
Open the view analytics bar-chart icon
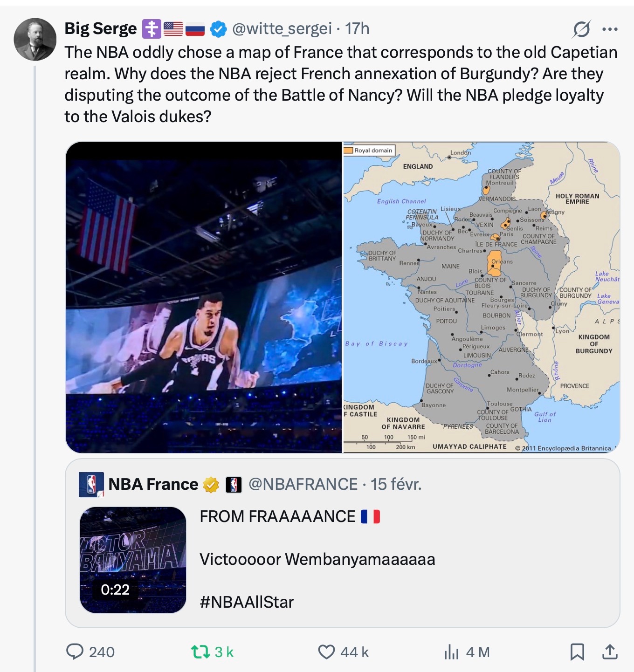(x=451, y=651)
